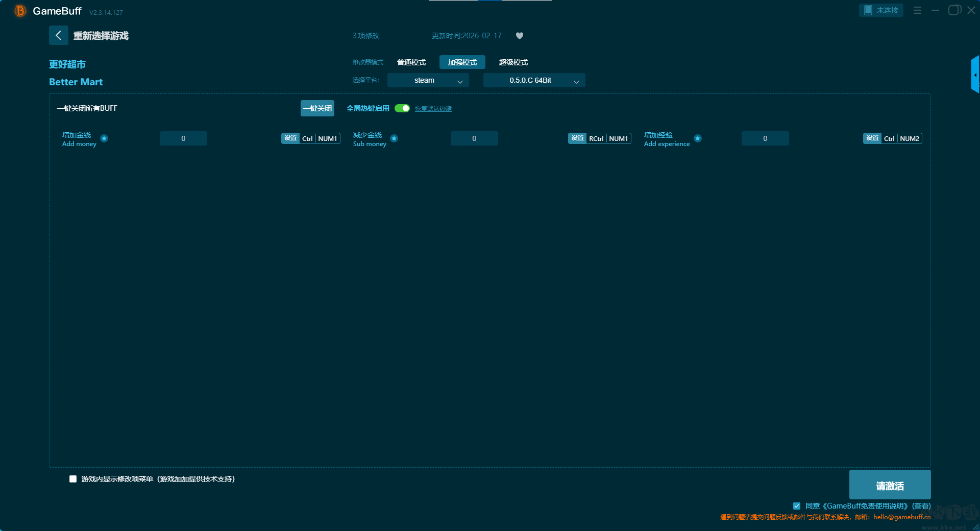Screen dimensions: 980x531
Task: Click the heart favorite icon
Action: pos(520,36)
